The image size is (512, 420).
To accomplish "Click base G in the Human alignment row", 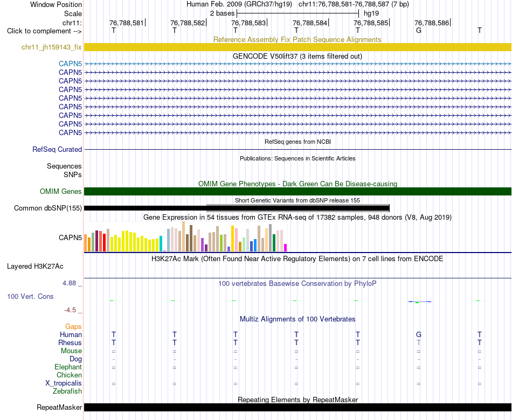I will click(419, 334).
